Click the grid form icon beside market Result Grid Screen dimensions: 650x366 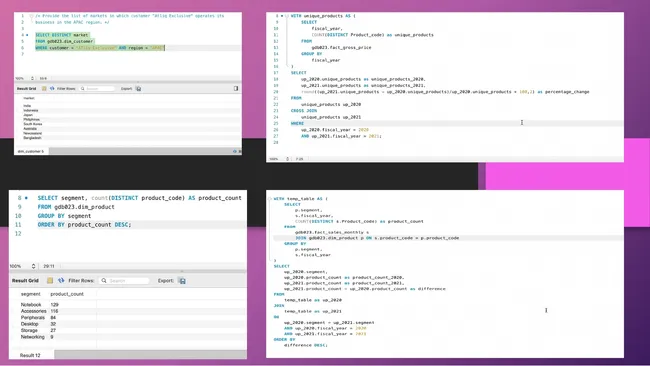pyautogui.click(x=44, y=88)
